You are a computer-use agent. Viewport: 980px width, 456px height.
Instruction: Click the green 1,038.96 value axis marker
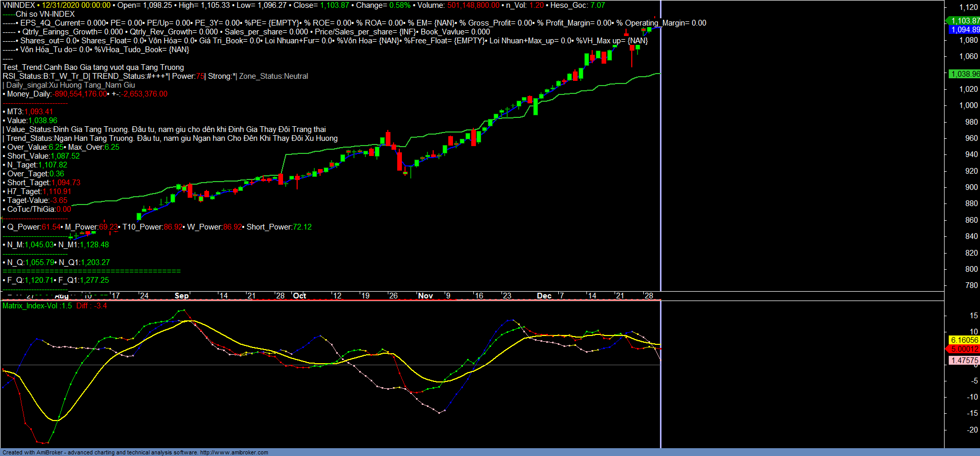964,74
